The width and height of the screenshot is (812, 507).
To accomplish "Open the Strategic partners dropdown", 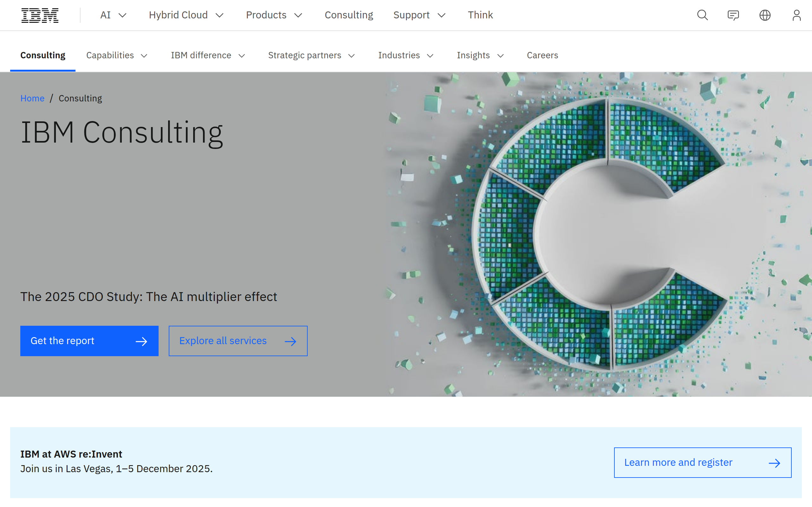I will 311,55.
